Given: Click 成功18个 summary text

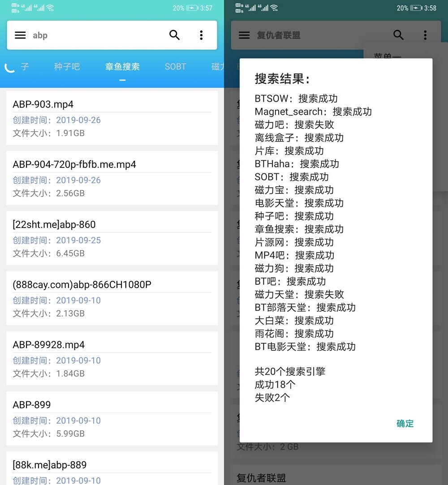Looking at the screenshot, I should (x=275, y=385).
